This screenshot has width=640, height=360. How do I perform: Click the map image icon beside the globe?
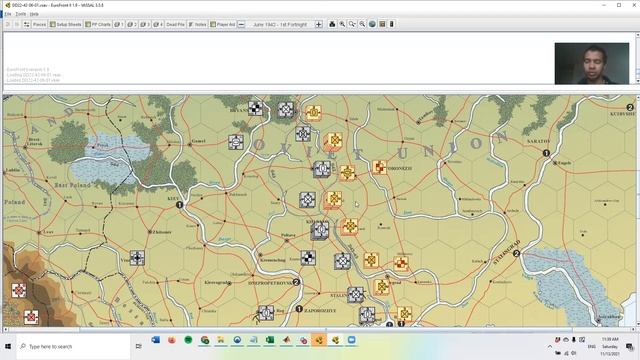tap(382, 24)
